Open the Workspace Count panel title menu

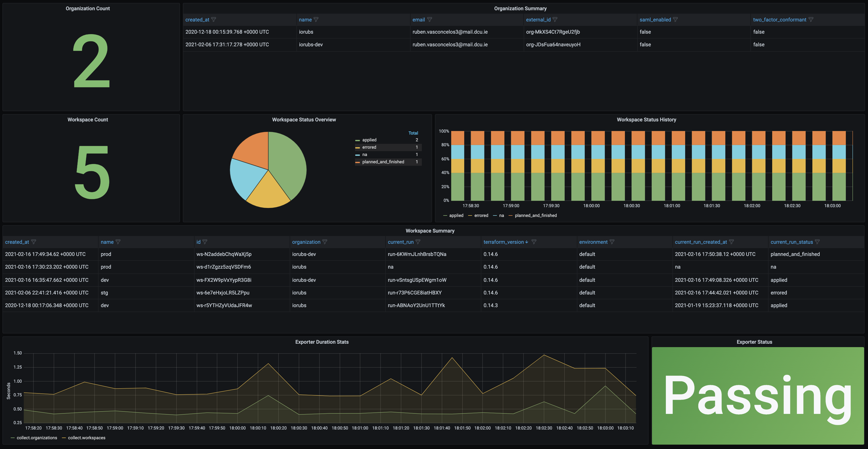[x=88, y=120]
